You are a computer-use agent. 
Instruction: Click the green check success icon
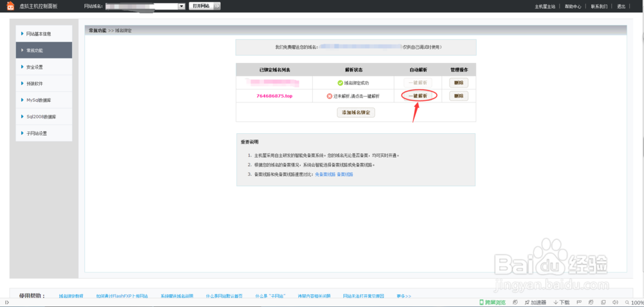[x=340, y=83]
